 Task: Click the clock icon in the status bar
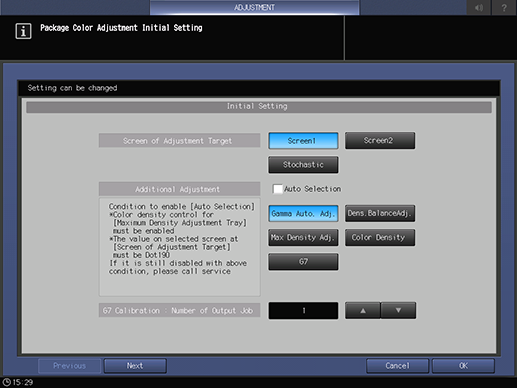click(7, 382)
